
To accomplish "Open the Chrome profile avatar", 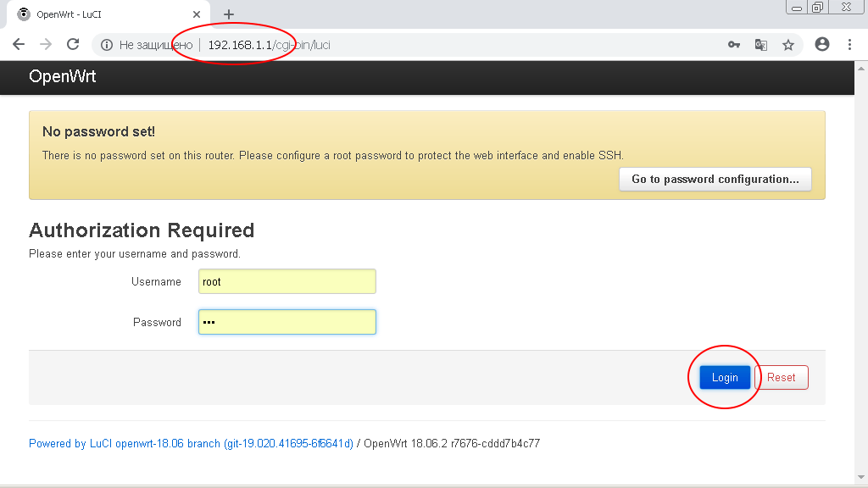I will click(821, 45).
